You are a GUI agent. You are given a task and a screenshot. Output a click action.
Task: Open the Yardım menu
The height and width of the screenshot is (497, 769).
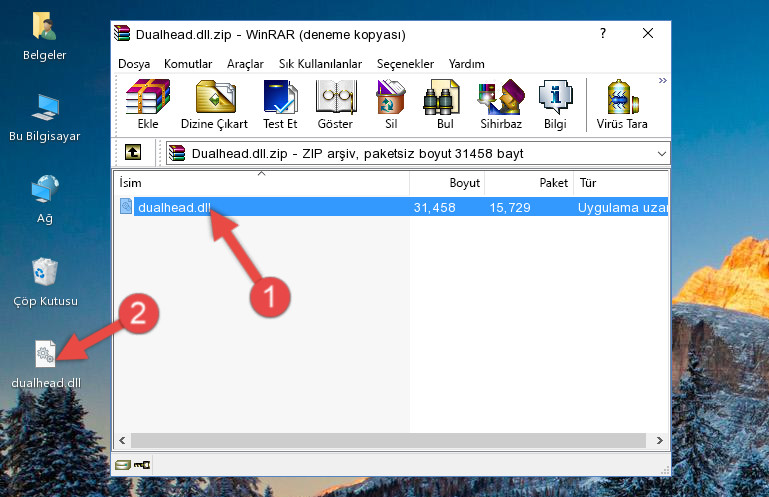pos(466,64)
